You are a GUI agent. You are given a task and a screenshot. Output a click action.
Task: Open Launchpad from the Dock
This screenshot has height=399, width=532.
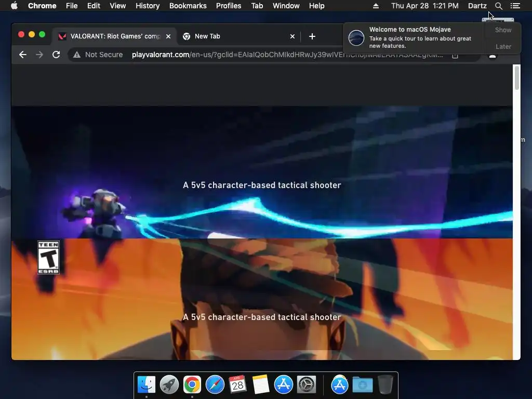pos(169,385)
